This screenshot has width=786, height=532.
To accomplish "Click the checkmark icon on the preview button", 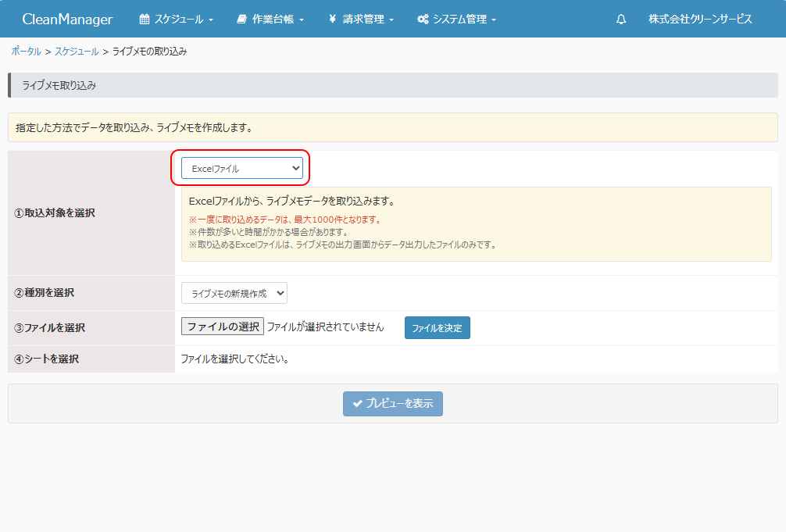I will 357,404.
